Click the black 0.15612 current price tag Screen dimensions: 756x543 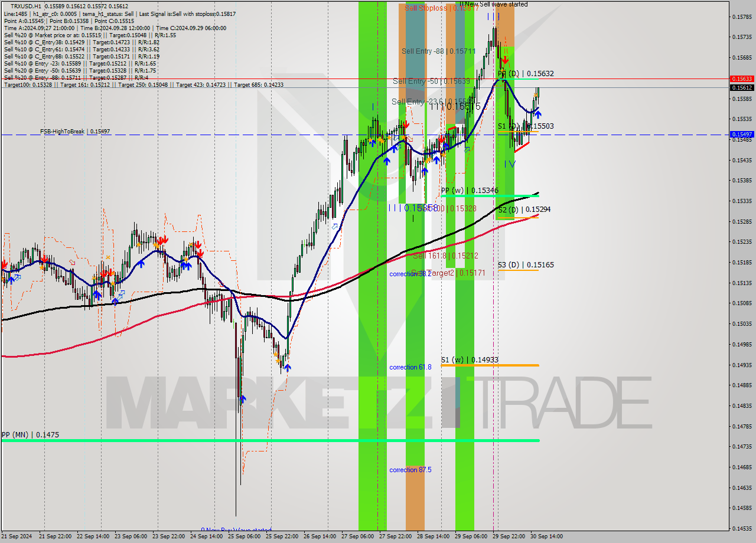[741, 87]
